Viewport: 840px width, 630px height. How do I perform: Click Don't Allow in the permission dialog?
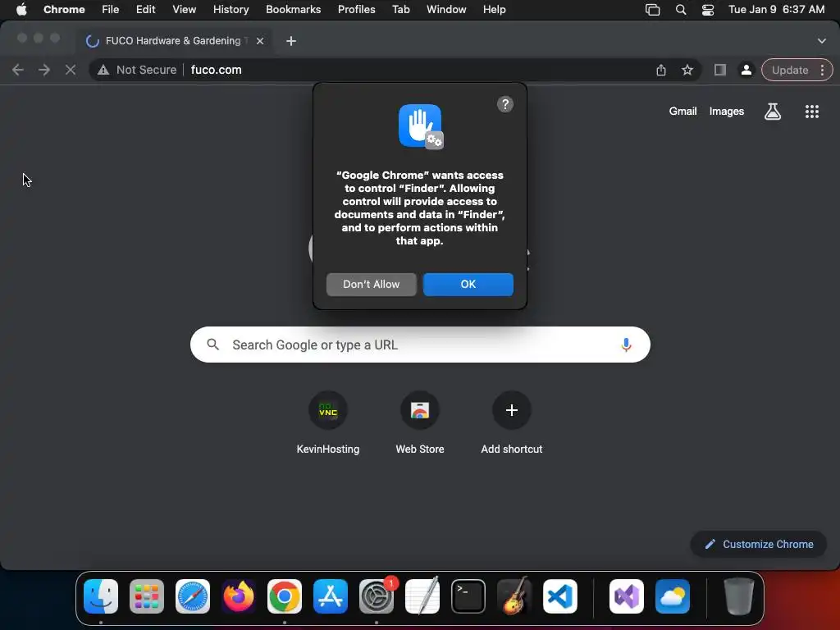click(x=372, y=285)
